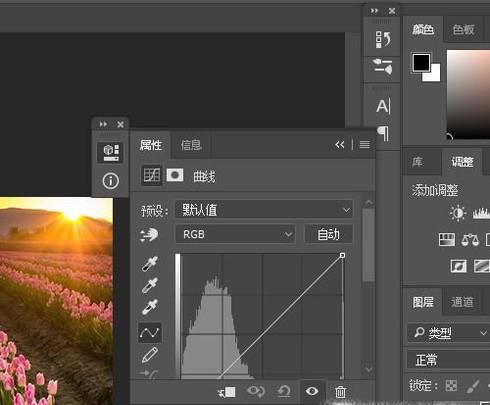Switch to the 库 tab
Screen dimensions: 490x405
[x=418, y=162]
